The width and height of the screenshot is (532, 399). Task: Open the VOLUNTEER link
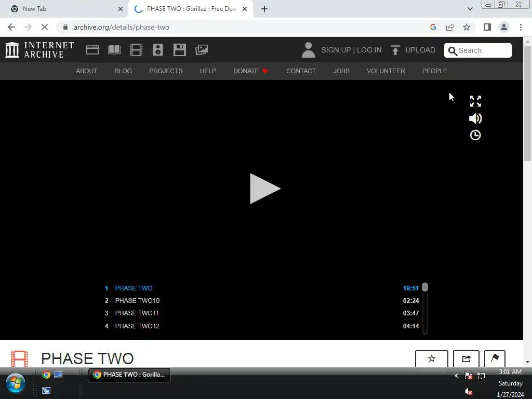tap(386, 71)
